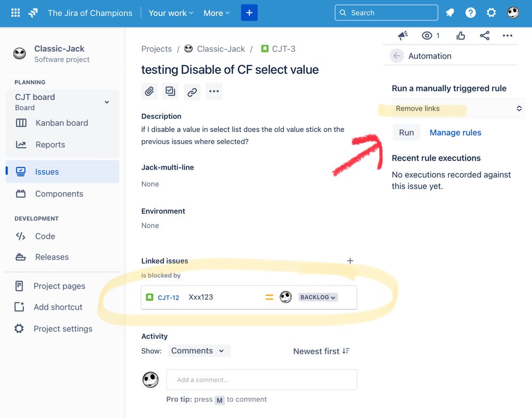Image resolution: width=532 pixels, height=418 pixels.
Task: Open the Settings gear in top bar
Action: click(x=491, y=13)
